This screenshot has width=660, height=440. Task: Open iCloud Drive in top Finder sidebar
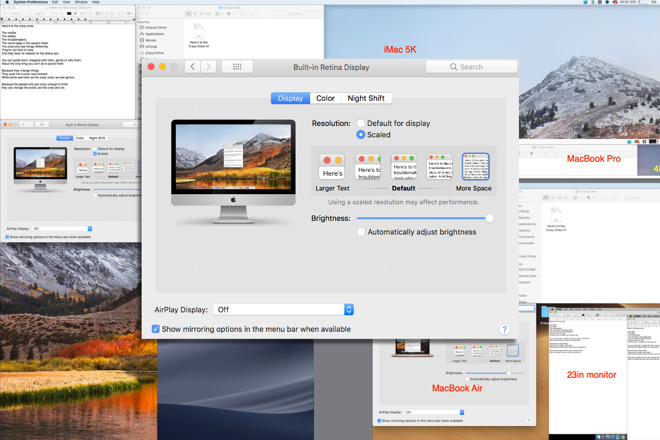pyautogui.click(x=152, y=53)
